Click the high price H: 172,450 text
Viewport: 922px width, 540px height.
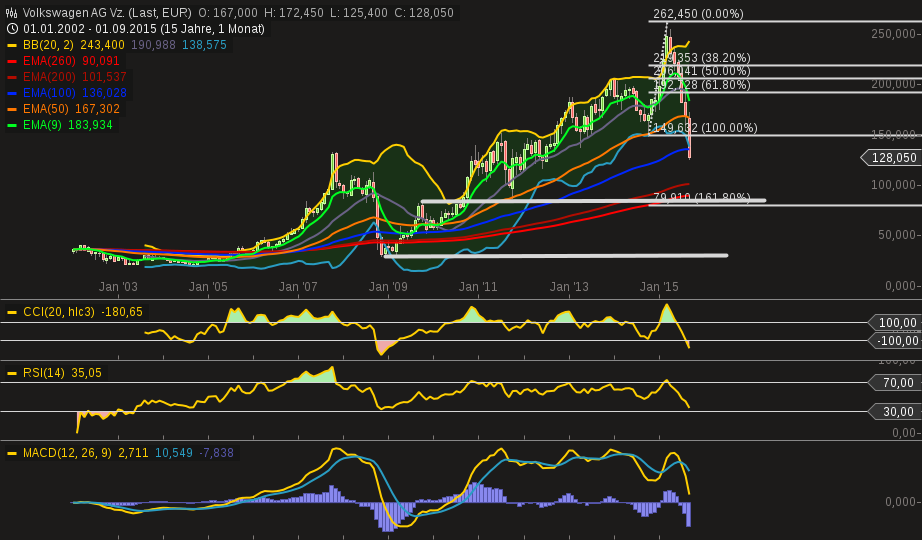tap(293, 12)
